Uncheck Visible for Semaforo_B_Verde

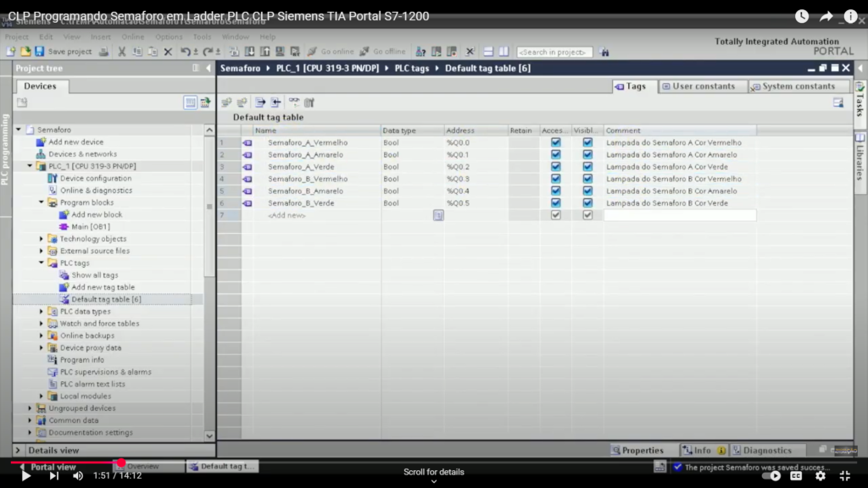click(587, 203)
